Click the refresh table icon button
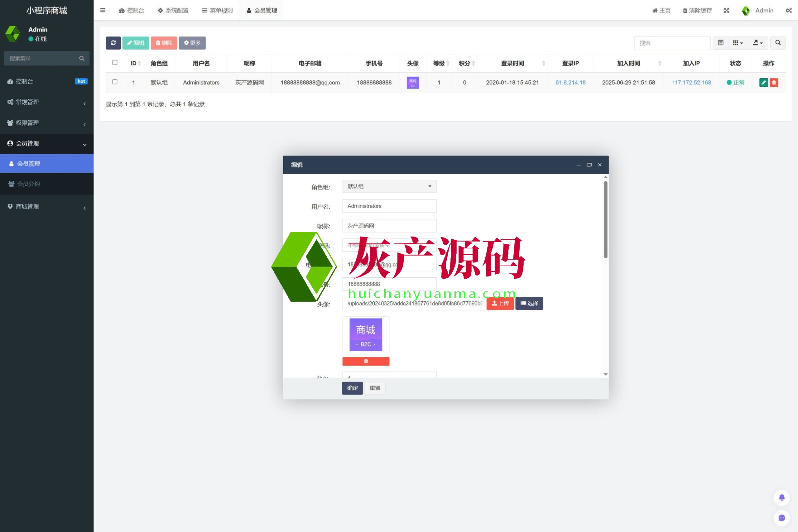Image resolution: width=798 pixels, height=532 pixels. point(113,43)
